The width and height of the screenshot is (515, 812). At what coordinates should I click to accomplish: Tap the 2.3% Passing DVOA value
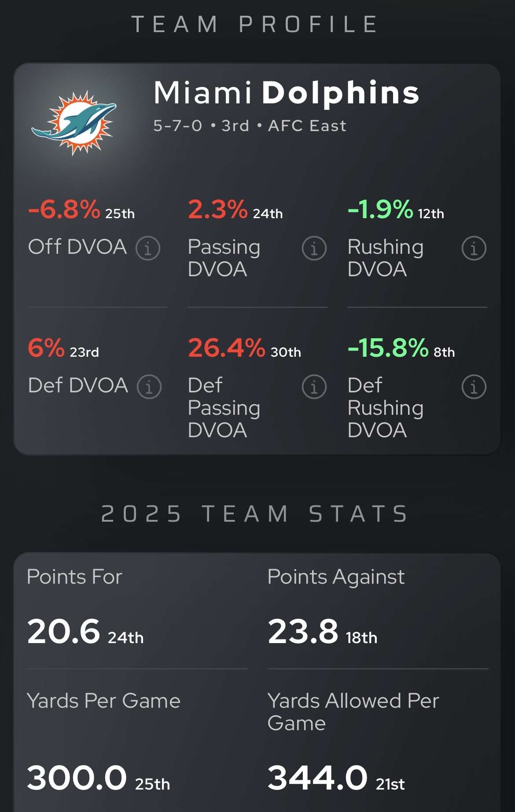tap(218, 209)
